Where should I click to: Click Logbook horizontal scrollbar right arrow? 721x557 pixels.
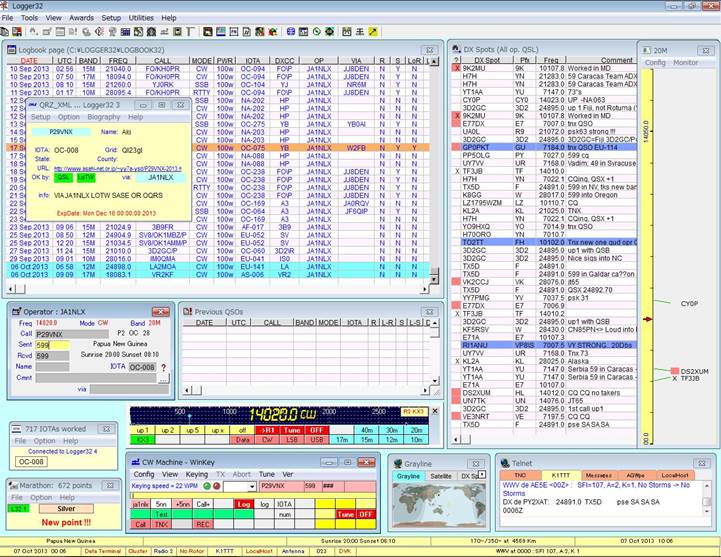pos(424,289)
